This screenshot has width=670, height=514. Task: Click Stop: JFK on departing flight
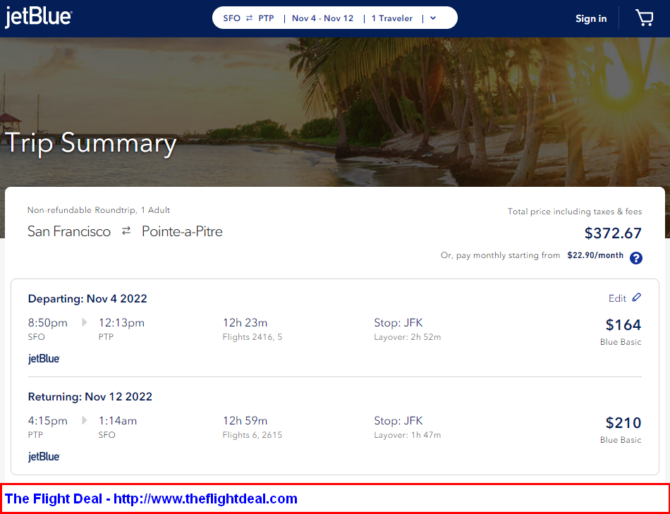click(x=398, y=323)
